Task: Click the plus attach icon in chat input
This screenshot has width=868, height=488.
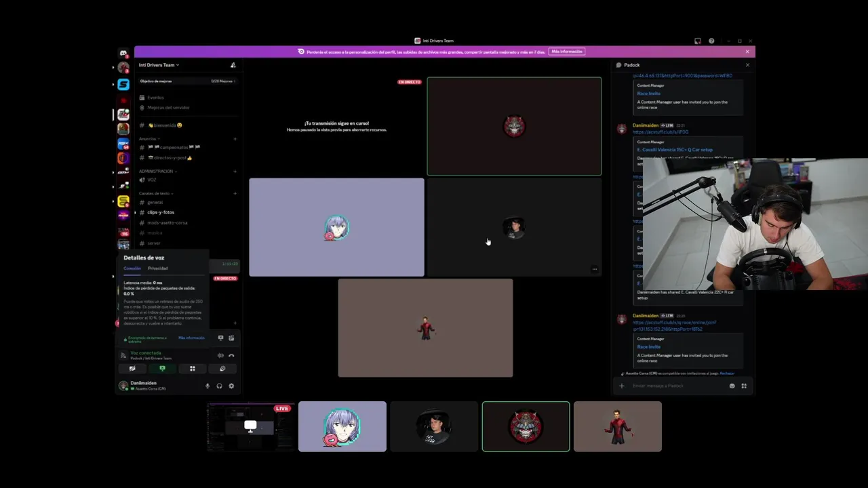Action: (621, 386)
